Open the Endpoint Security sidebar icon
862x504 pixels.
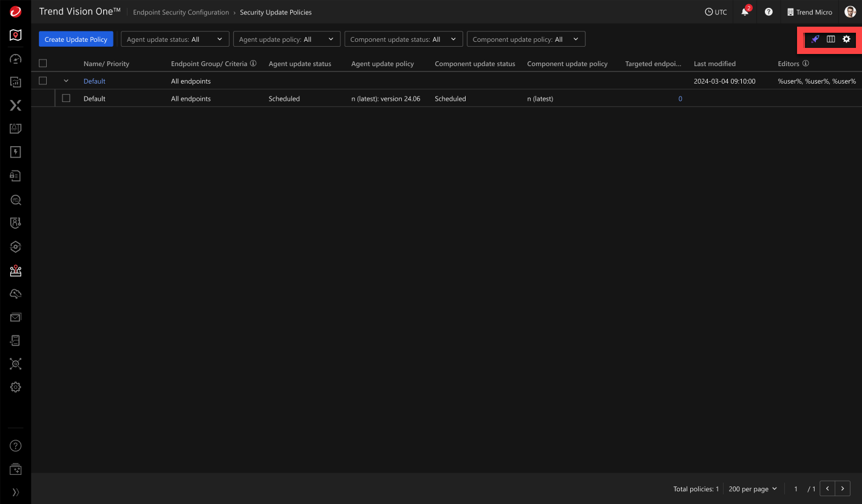coord(16,270)
